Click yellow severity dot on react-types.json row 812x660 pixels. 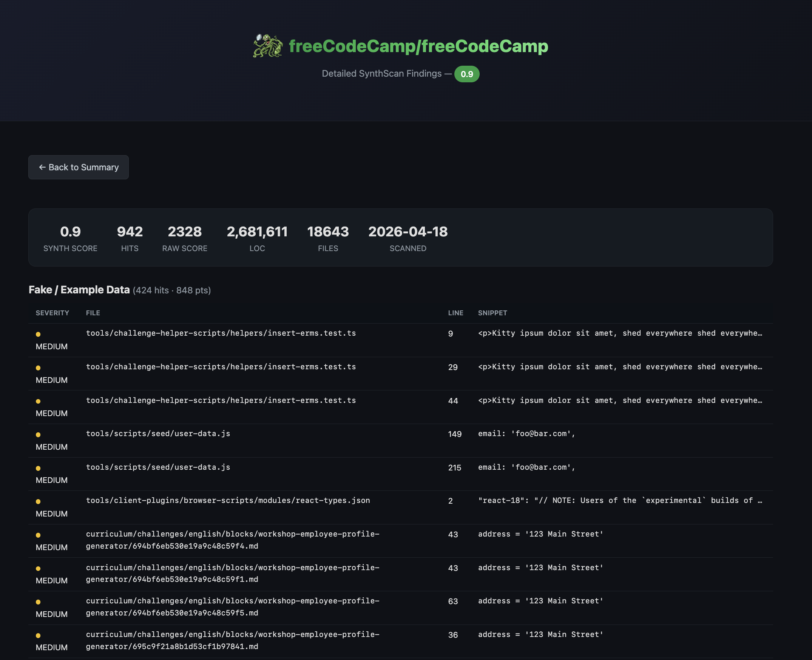38,501
